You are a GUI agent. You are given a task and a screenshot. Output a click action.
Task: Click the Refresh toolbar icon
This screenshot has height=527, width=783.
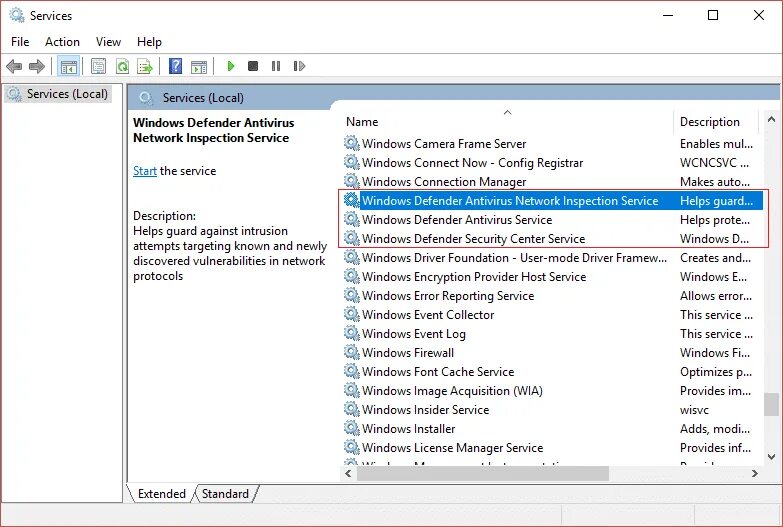click(x=122, y=66)
